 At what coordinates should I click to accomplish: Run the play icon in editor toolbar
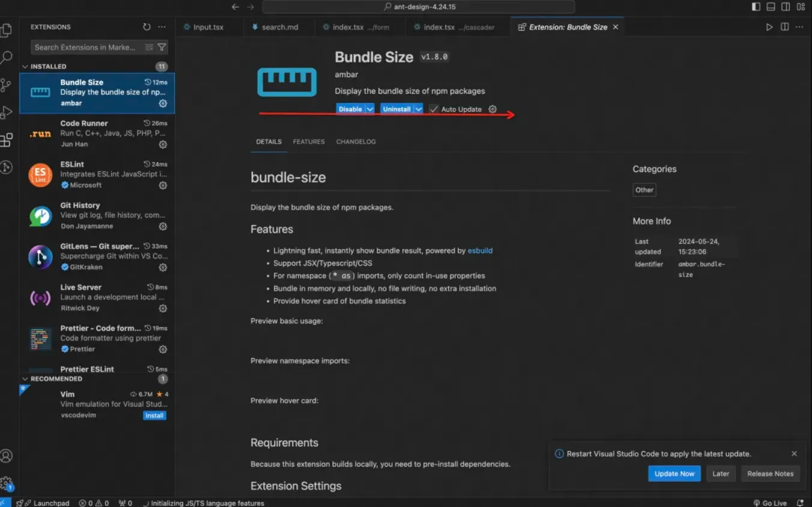pos(769,27)
